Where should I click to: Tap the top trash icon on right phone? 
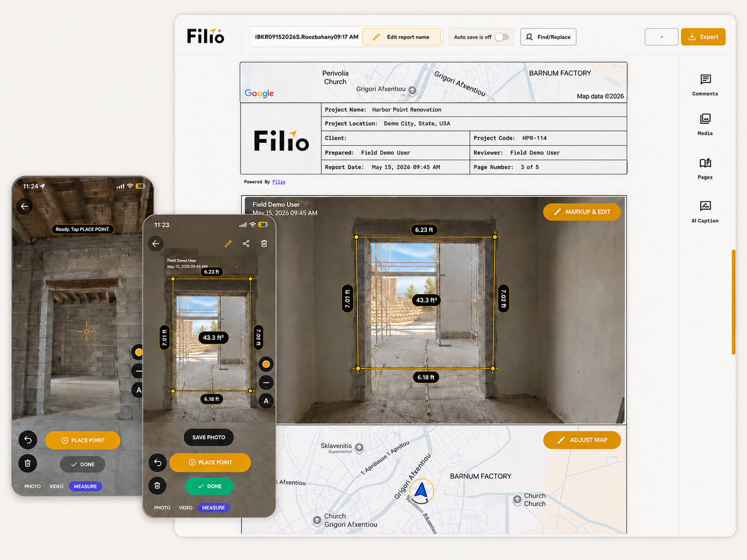pyautogui.click(x=264, y=243)
